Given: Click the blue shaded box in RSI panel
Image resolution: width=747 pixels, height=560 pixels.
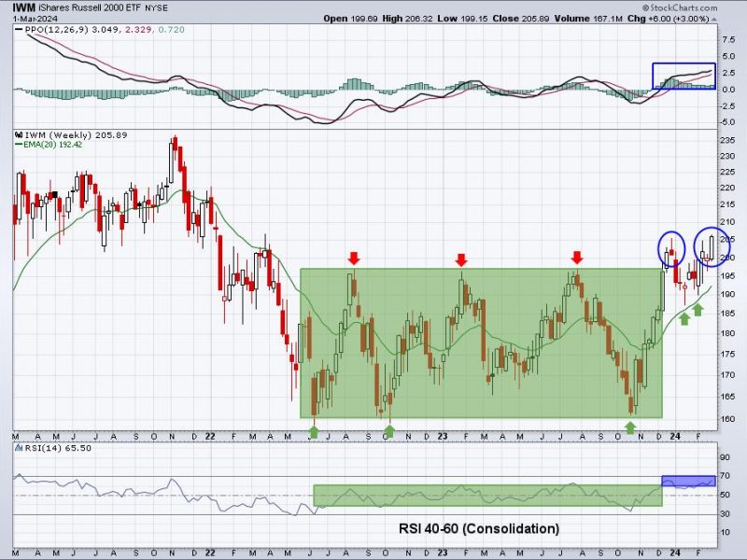Looking at the screenshot, I should (688, 481).
